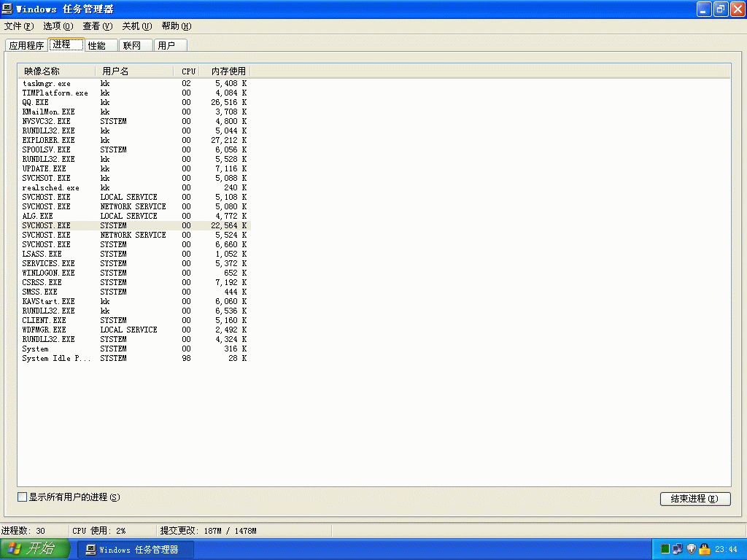Viewport: 747px width, 560px height.
Task: Select SVCHOST.EXE using 6,660 K
Action: coord(134,245)
